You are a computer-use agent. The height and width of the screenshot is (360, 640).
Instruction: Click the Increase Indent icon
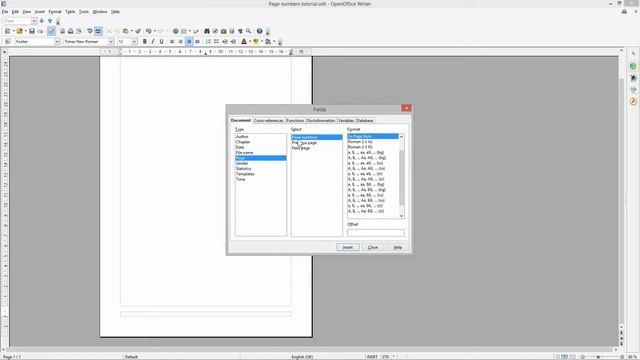pyautogui.click(x=233, y=42)
